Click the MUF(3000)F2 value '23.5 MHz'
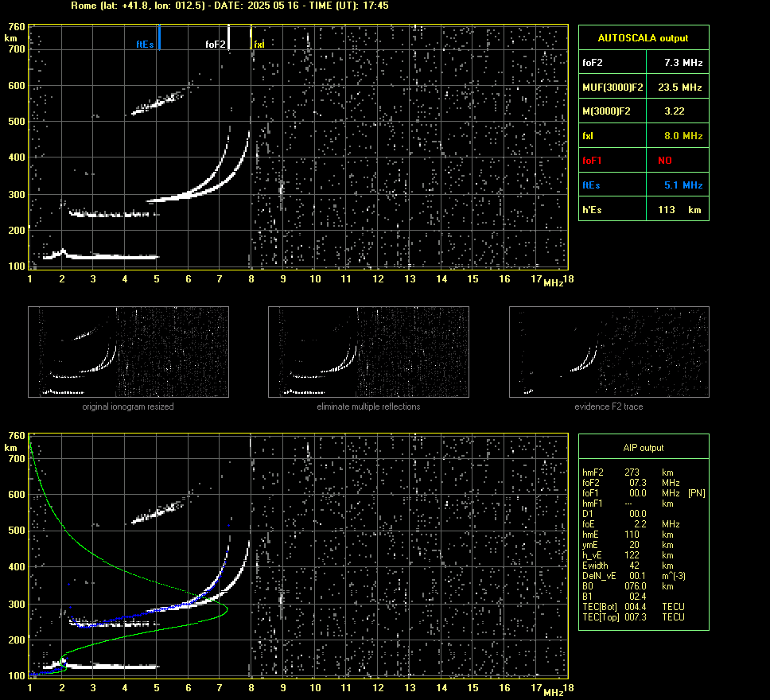 [x=679, y=87]
